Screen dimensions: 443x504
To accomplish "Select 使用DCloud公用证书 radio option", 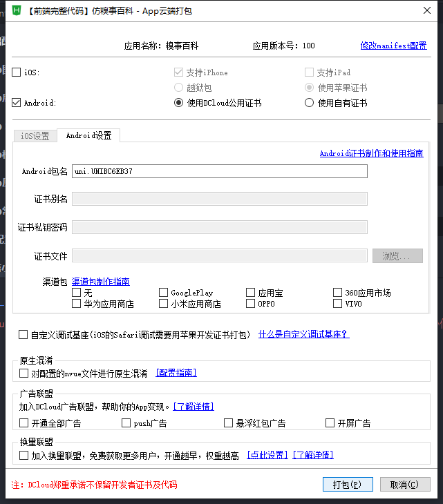I will pyautogui.click(x=178, y=103).
